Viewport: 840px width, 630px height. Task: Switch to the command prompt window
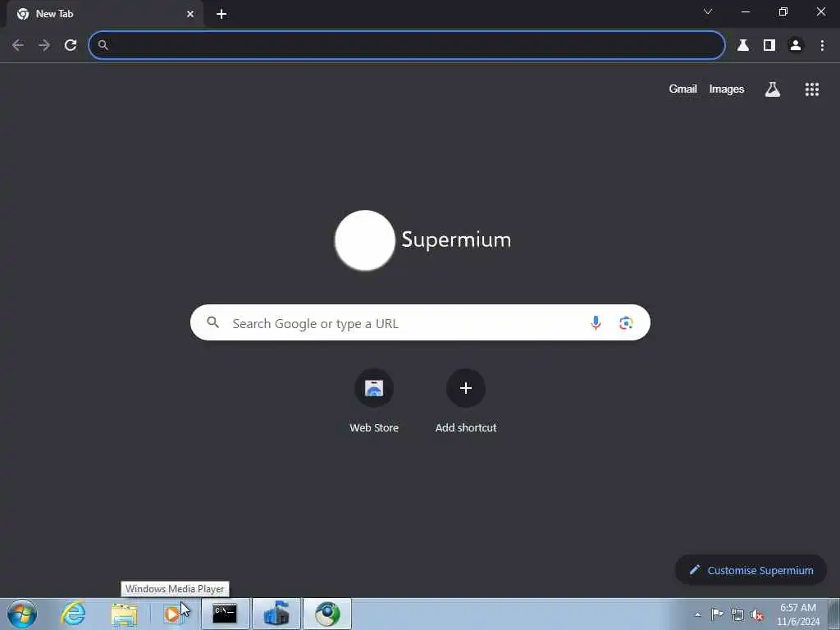tap(225, 614)
